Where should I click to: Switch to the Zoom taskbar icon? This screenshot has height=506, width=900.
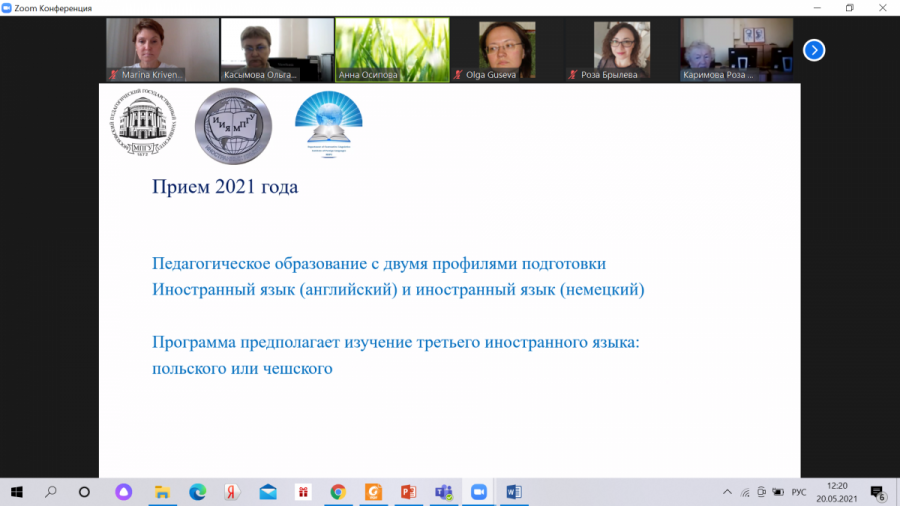(x=478, y=492)
